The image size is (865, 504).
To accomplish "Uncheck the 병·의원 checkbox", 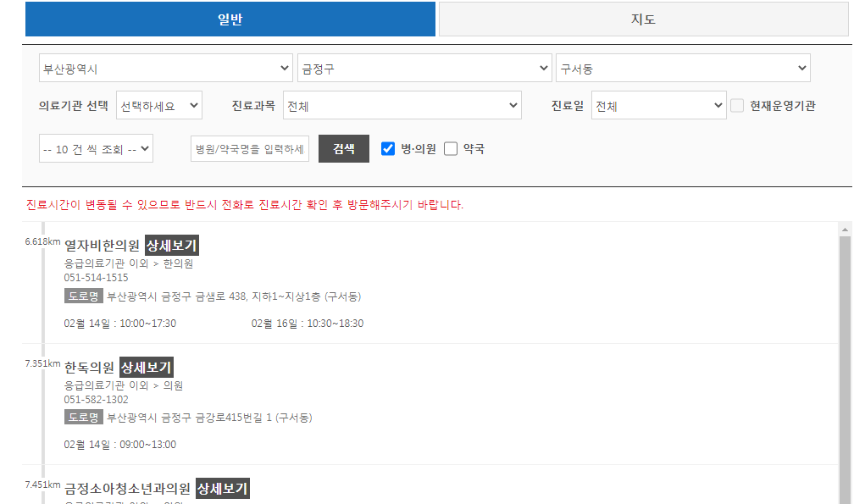I will tap(388, 149).
